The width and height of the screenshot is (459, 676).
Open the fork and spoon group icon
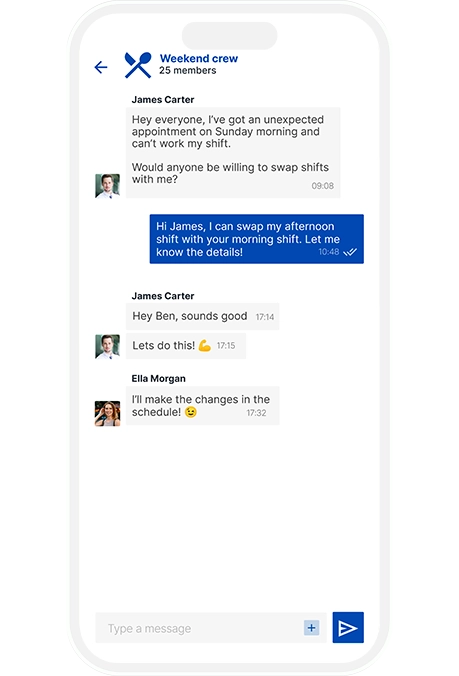(x=138, y=65)
